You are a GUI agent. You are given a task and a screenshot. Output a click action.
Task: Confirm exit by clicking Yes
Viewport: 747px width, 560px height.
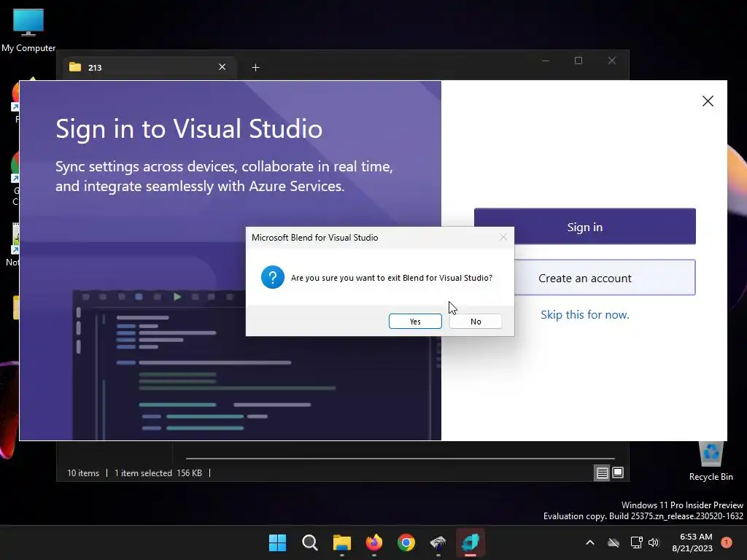click(x=415, y=322)
